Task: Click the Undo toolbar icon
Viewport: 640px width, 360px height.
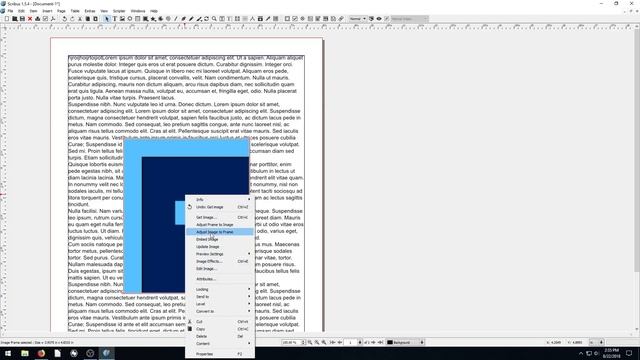Action: tap(64, 19)
